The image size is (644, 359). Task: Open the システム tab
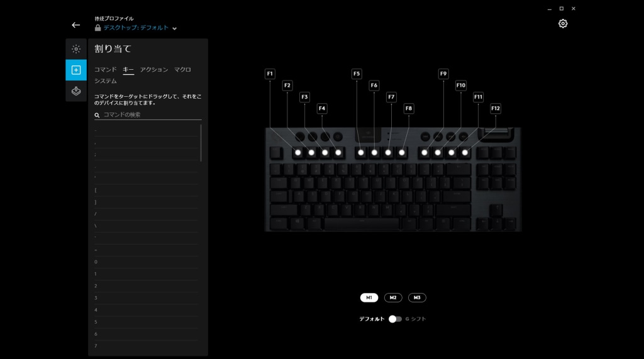coord(106,81)
